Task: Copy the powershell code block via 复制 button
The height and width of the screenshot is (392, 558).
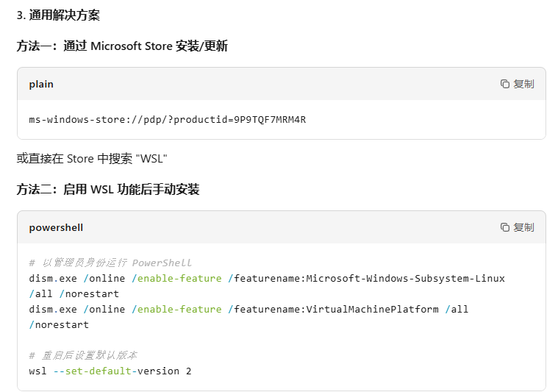Action: click(x=517, y=227)
